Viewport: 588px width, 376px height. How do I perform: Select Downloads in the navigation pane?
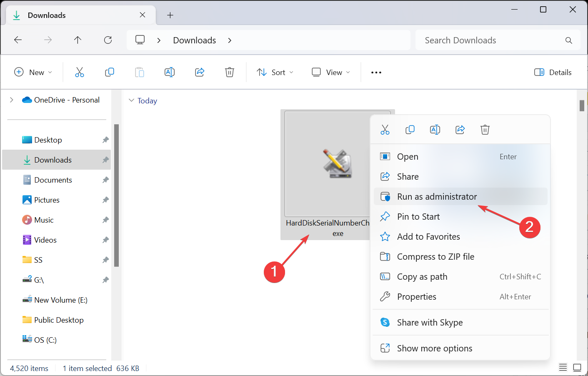57,160
